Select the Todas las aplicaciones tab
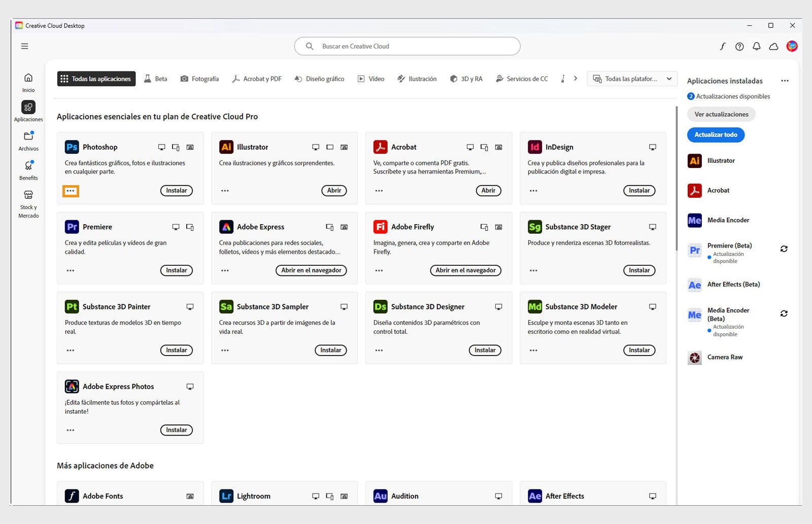This screenshot has width=812, height=524. [x=96, y=79]
